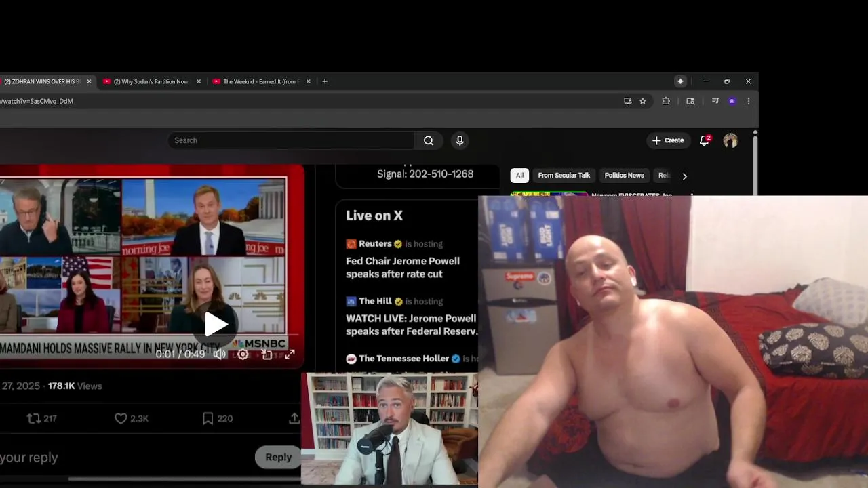Click the 'Newsom EVISCERATES' recommended video title

pos(631,195)
